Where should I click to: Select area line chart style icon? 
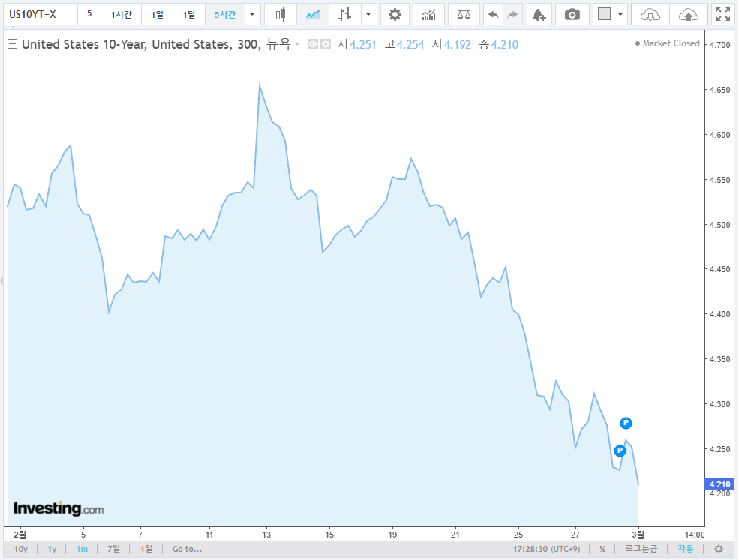(312, 14)
